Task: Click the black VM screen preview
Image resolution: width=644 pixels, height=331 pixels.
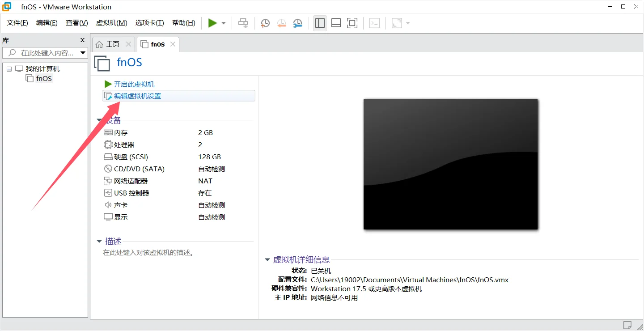Action: tap(450, 164)
